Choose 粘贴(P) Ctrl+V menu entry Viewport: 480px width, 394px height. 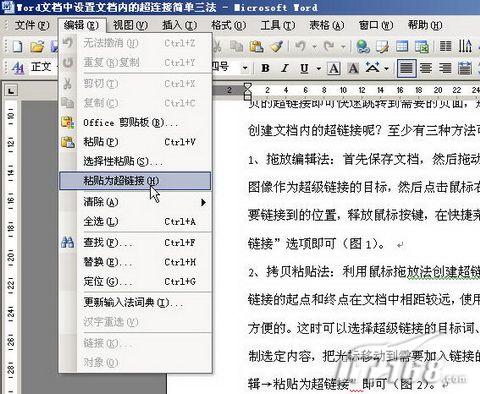click(135, 142)
